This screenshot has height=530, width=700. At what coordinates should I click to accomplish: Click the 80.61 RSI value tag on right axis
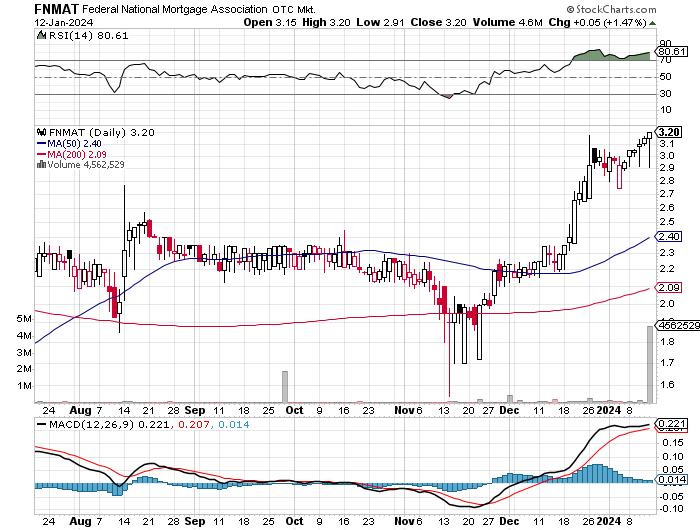pos(671,52)
